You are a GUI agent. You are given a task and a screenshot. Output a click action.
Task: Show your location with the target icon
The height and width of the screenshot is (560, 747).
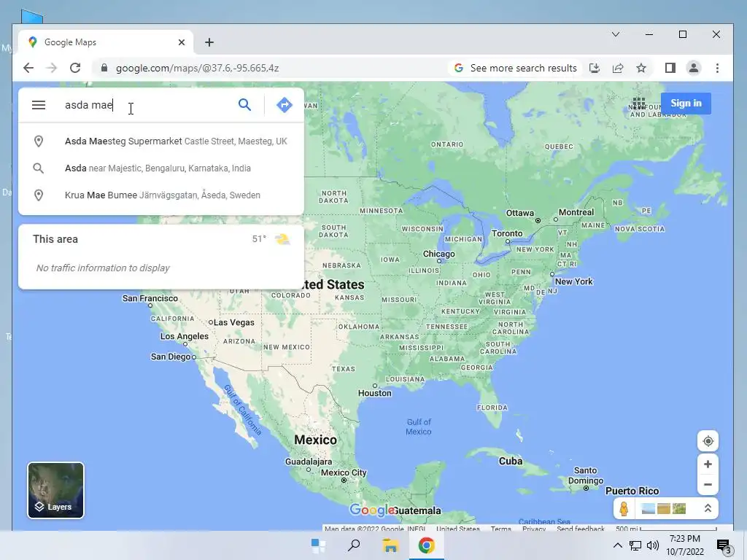(708, 441)
